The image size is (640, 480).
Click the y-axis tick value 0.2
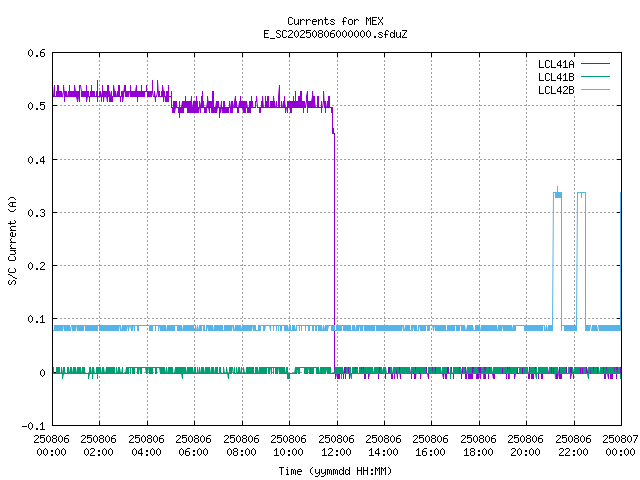(36, 266)
